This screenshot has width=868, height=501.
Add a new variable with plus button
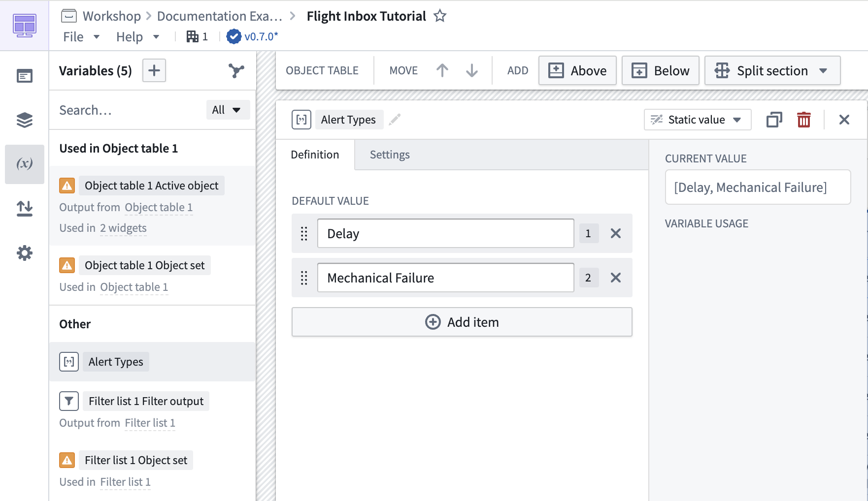tap(154, 71)
